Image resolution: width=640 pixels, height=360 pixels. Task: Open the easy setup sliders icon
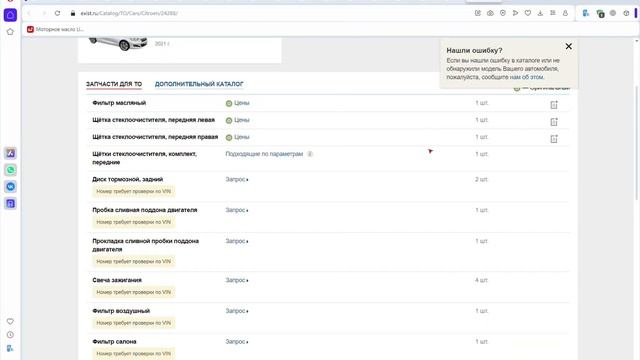(x=553, y=13)
